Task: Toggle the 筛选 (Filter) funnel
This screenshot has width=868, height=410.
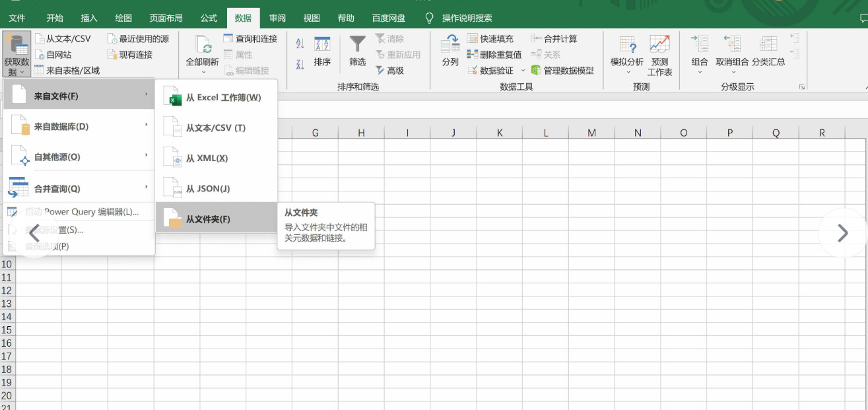Action: tap(357, 52)
